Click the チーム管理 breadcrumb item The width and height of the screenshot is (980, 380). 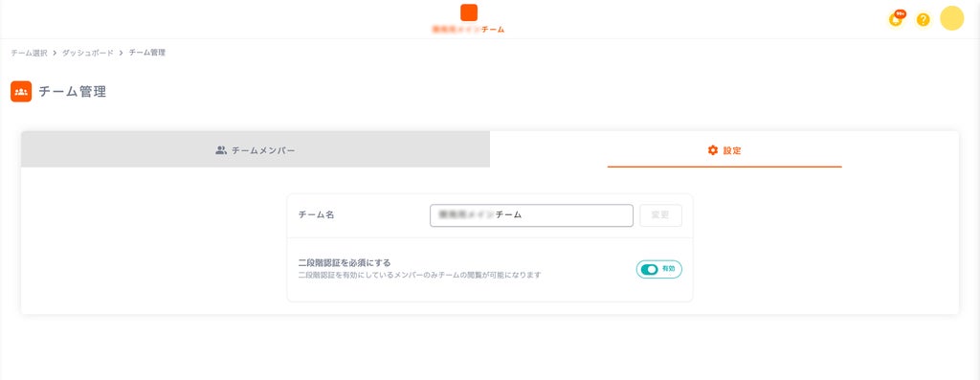[146, 54]
